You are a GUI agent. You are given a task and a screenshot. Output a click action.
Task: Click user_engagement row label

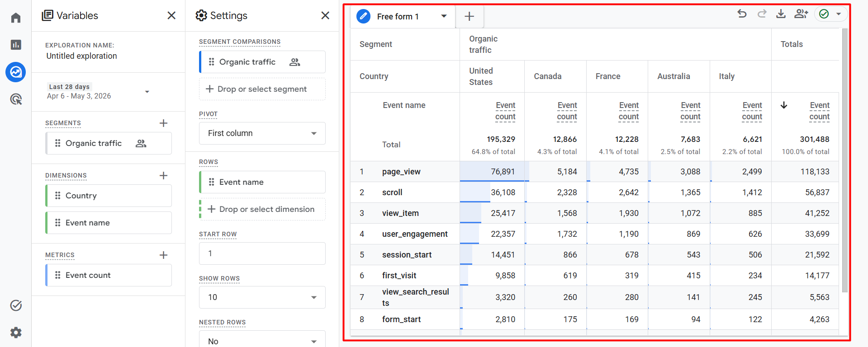click(x=415, y=234)
